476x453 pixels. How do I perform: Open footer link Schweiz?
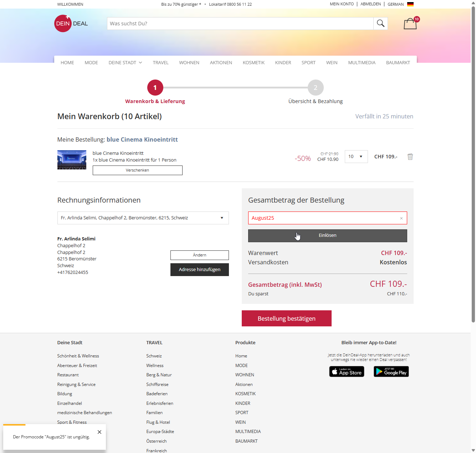pyautogui.click(x=154, y=356)
